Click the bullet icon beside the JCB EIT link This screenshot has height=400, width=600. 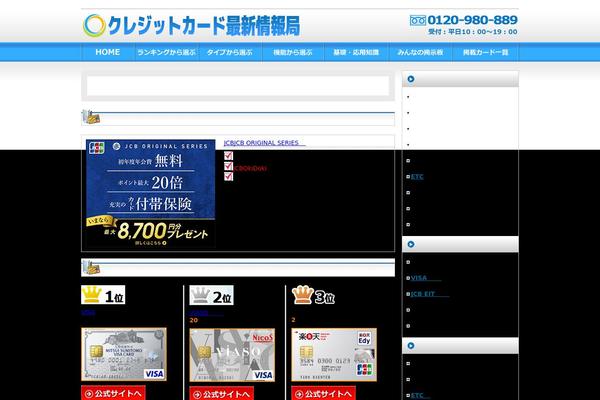pyautogui.click(x=408, y=294)
